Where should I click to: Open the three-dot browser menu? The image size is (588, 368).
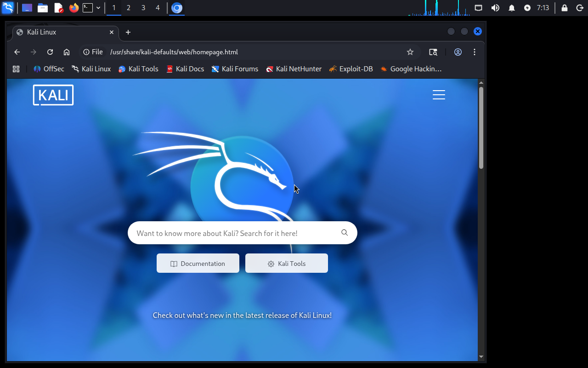[475, 52]
